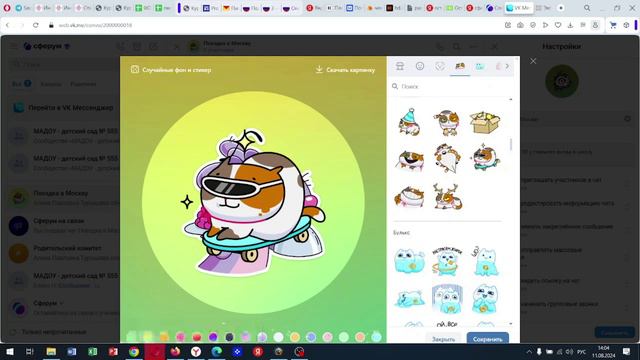This screenshot has width=640, height=360.
Task: Open PowerPoint from the taskbar
Action: (113, 351)
